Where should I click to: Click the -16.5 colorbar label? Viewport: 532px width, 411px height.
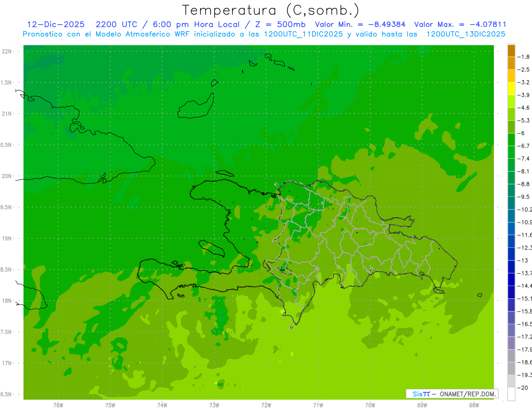(x=525, y=324)
